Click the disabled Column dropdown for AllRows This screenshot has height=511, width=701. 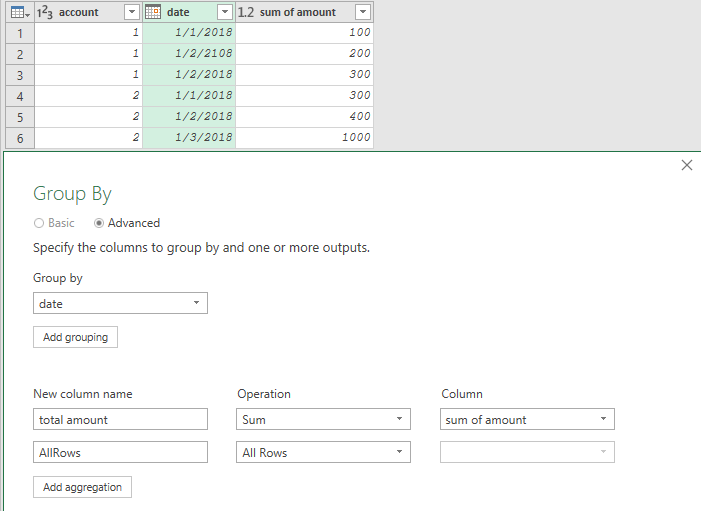pos(527,452)
